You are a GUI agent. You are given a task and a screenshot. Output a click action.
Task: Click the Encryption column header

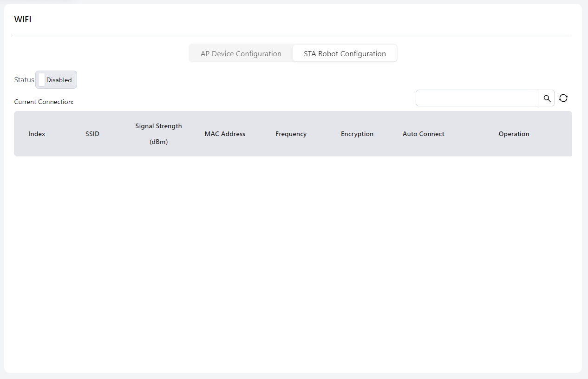[357, 134]
